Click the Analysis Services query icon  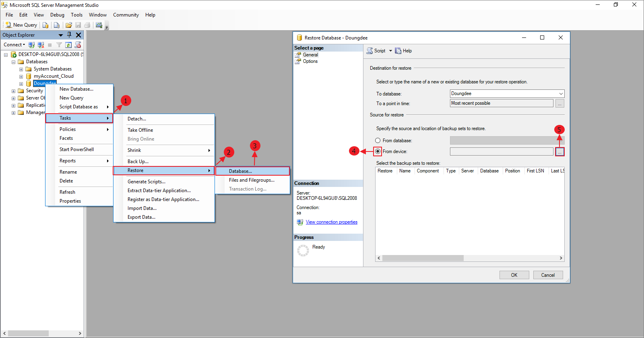(x=57, y=25)
